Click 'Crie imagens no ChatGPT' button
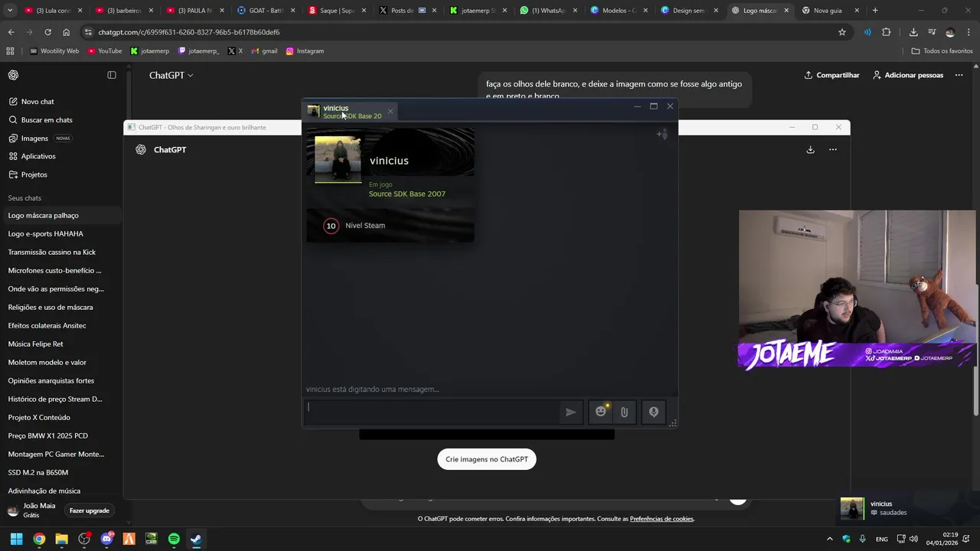 pos(487,459)
